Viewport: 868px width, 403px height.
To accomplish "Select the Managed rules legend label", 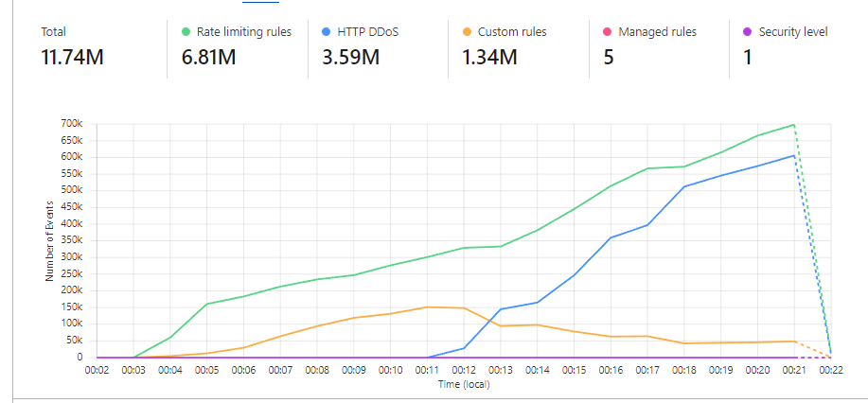I will point(657,32).
